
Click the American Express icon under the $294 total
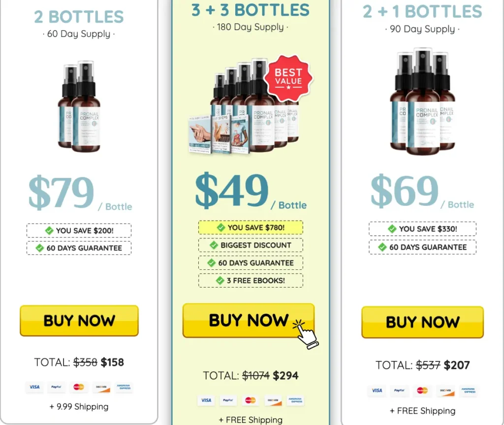tap(295, 400)
